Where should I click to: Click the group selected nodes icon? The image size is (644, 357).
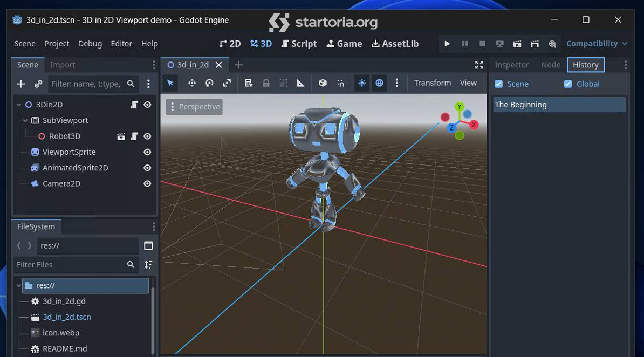coord(283,83)
